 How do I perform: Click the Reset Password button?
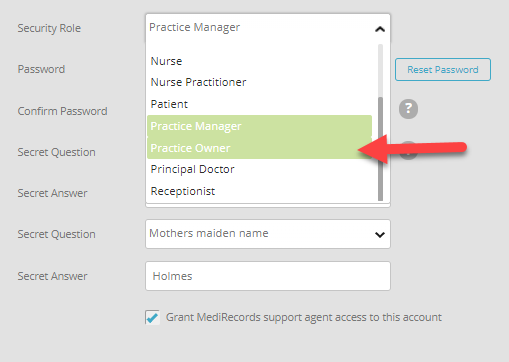point(443,69)
